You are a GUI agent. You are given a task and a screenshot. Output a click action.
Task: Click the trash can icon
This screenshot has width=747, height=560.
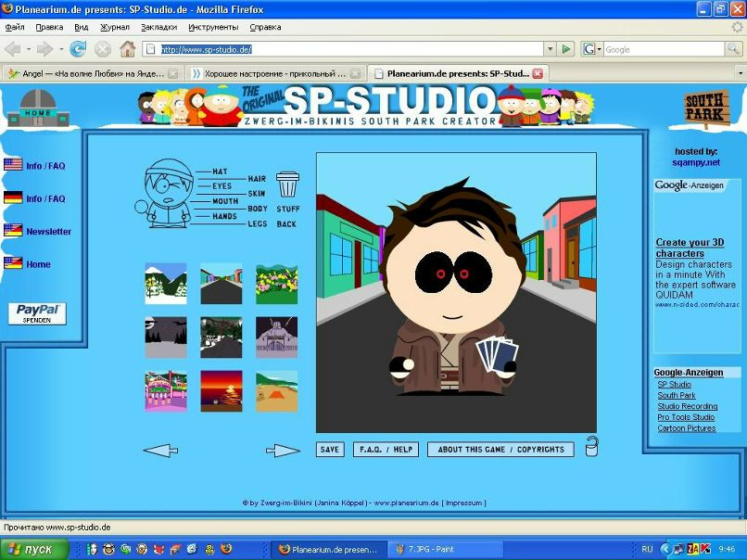pyautogui.click(x=287, y=184)
